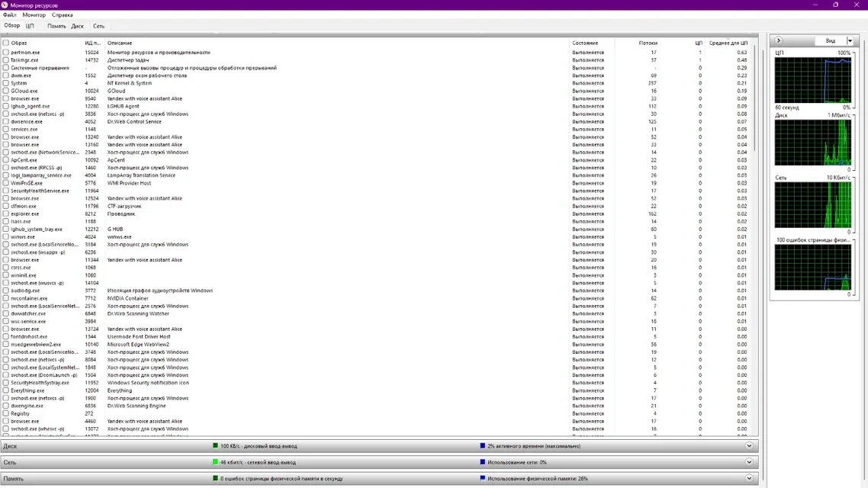
Task: Check the Образ header checkbox to select all
Action: 5,43
